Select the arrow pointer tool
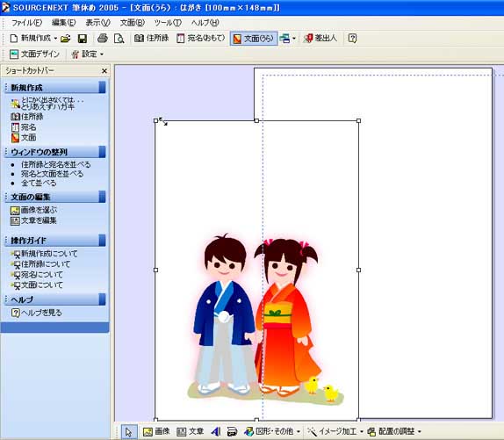The height and width of the screenshot is (440, 504). click(129, 431)
